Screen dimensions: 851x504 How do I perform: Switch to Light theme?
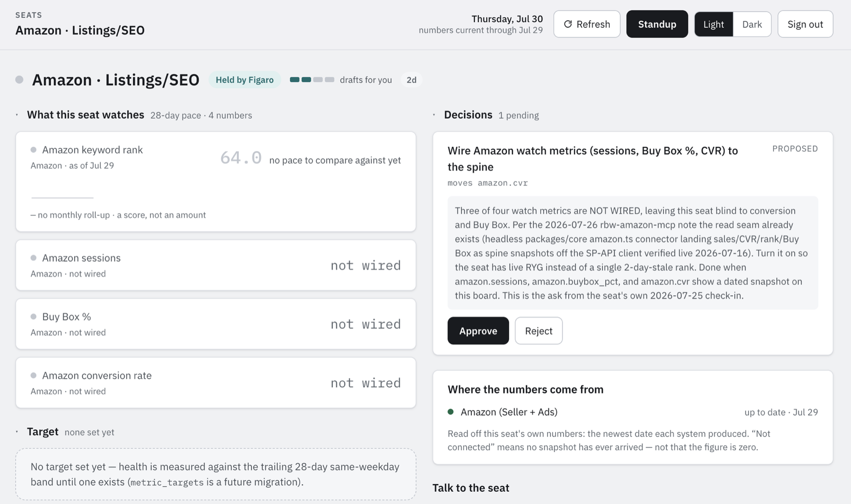pyautogui.click(x=713, y=24)
